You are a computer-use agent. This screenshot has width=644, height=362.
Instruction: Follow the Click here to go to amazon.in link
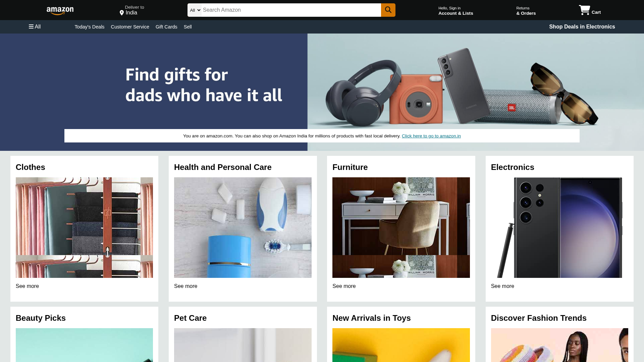tap(431, 136)
